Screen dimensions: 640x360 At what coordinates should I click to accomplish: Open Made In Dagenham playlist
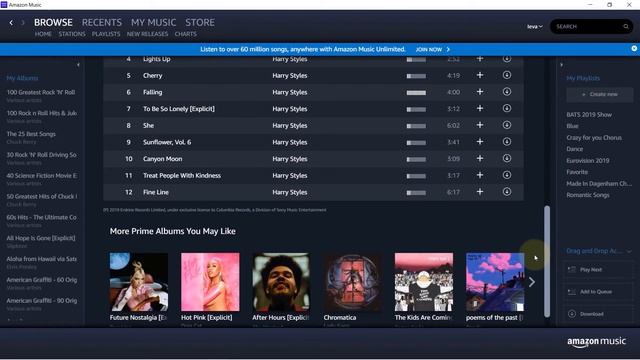[x=599, y=184]
